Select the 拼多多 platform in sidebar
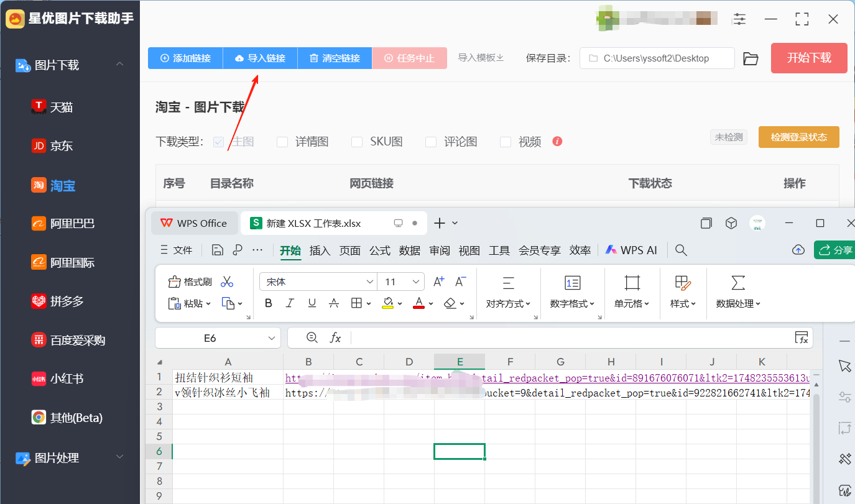 [57, 301]
